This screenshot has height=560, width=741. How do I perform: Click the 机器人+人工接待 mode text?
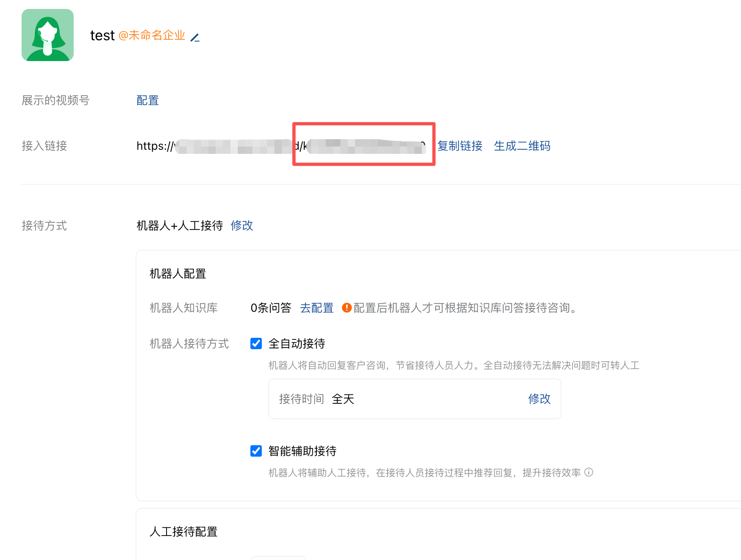click(180, 225)
